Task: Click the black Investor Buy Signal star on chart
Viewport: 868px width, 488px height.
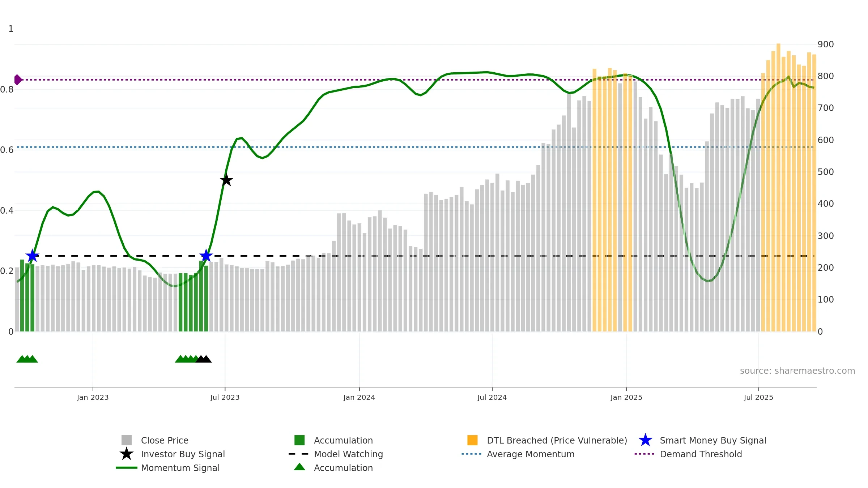Action: point(226,180)
